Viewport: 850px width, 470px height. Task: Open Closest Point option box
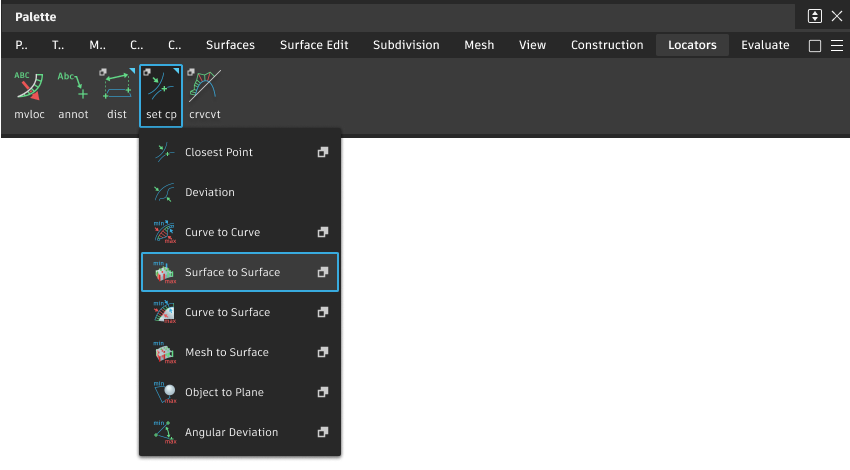323,152
